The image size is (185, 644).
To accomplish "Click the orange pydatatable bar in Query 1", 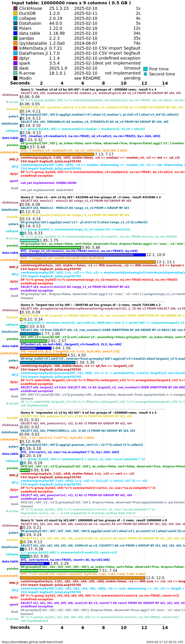I will pyautogui.click(x=57, y=154).
